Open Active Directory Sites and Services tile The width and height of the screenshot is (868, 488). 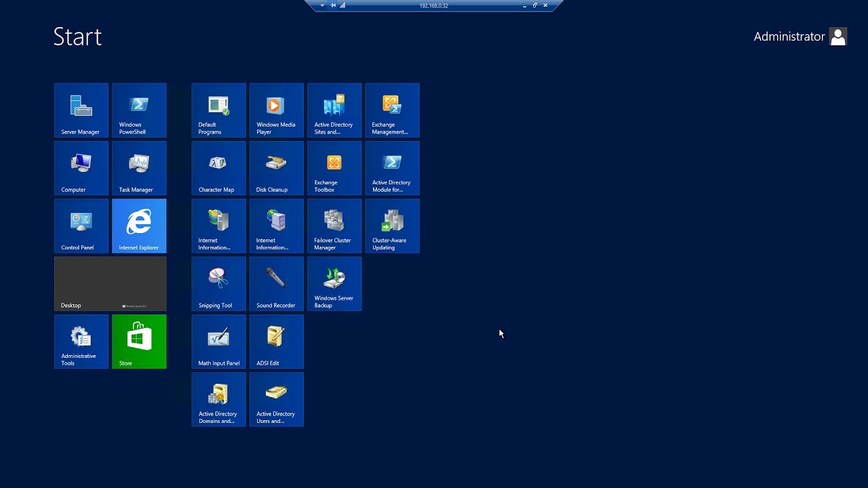pyautogui.click(x=334, y=110)
